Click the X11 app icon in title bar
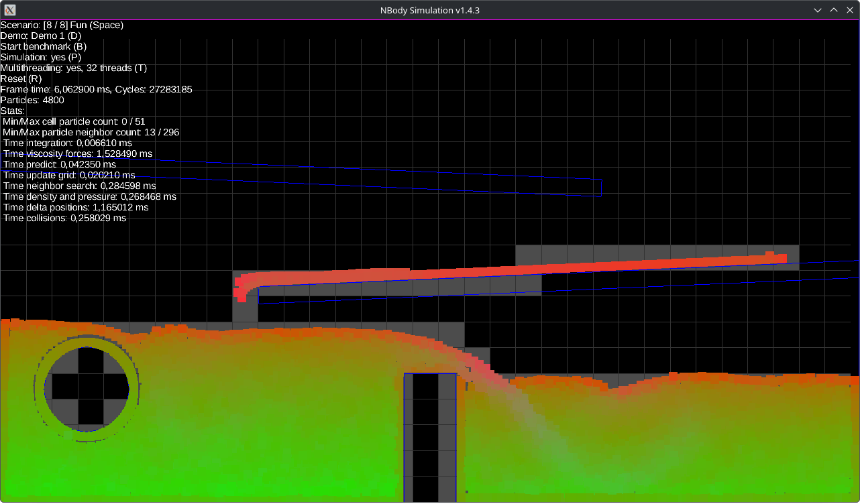 (10, 10)
